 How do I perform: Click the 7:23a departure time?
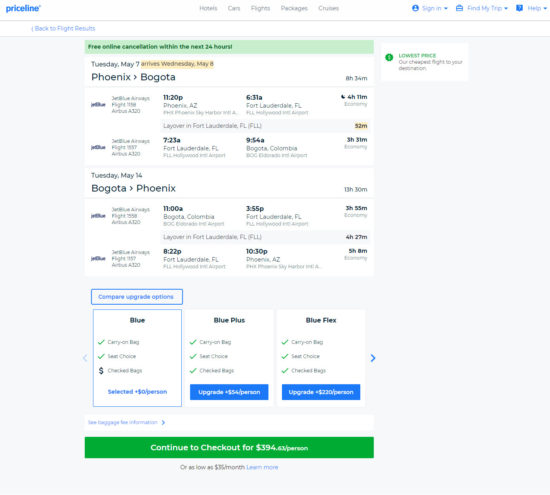point(172,140)
